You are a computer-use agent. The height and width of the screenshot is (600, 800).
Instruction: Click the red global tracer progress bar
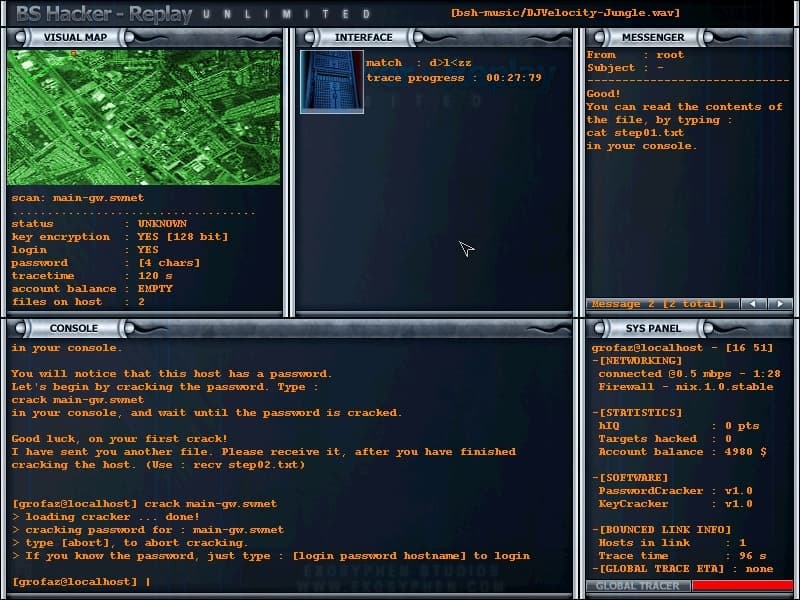pyautogui.click(x=742, y=586)
